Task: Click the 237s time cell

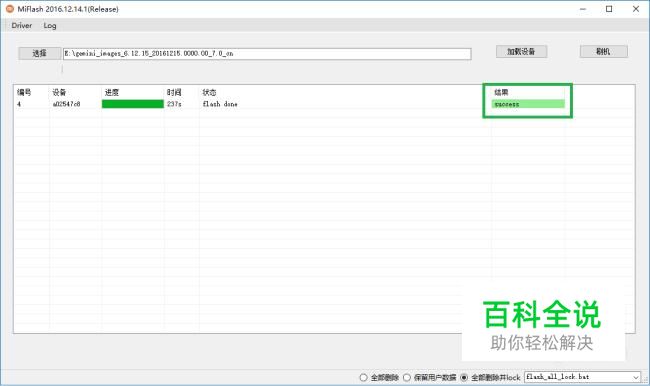Action: 174,104
